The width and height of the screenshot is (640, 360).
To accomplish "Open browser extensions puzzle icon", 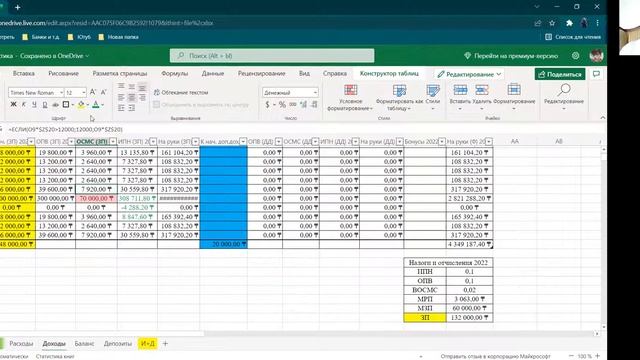I will click(x=569, y=23).
